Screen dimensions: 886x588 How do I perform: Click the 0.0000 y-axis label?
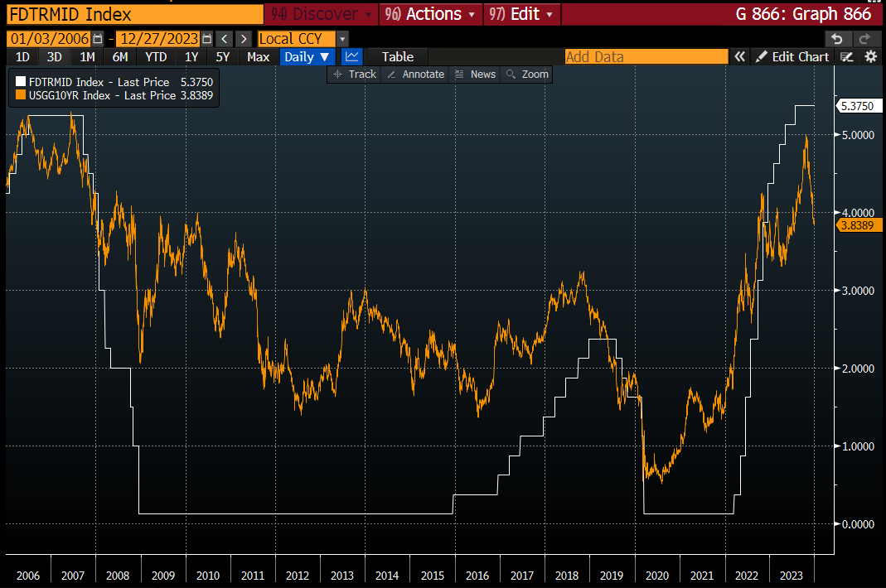[x=859, y=524]
